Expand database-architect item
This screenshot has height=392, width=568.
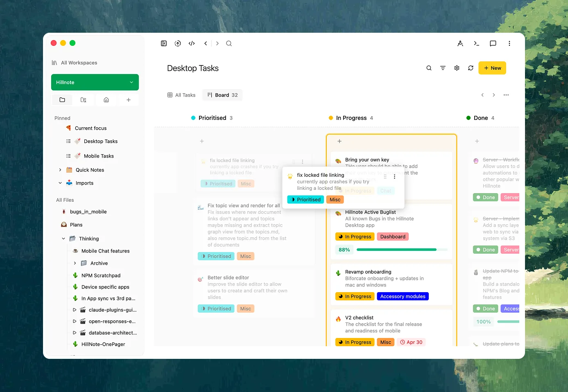point(75,333)
